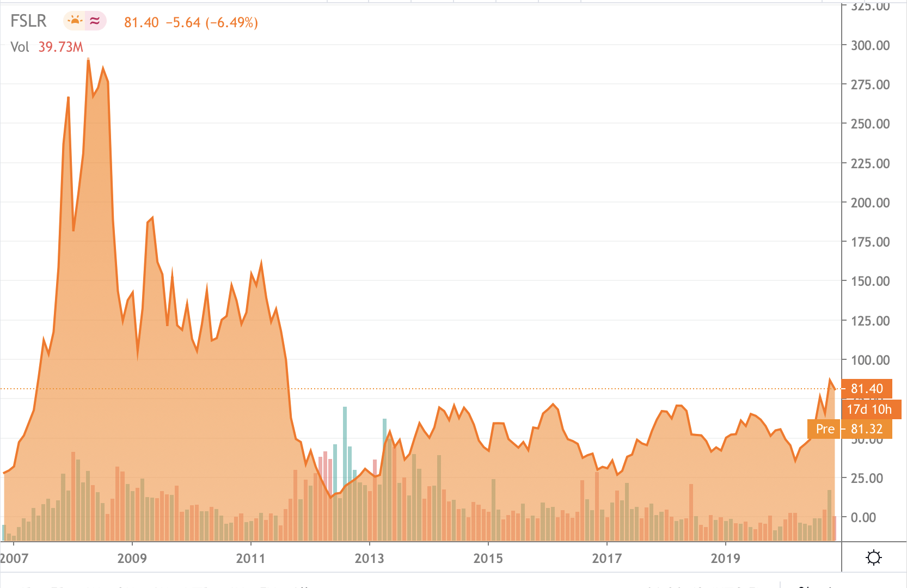Click the pink approximately-equal icon in legend
907x588 pixels.
(95, 21)
